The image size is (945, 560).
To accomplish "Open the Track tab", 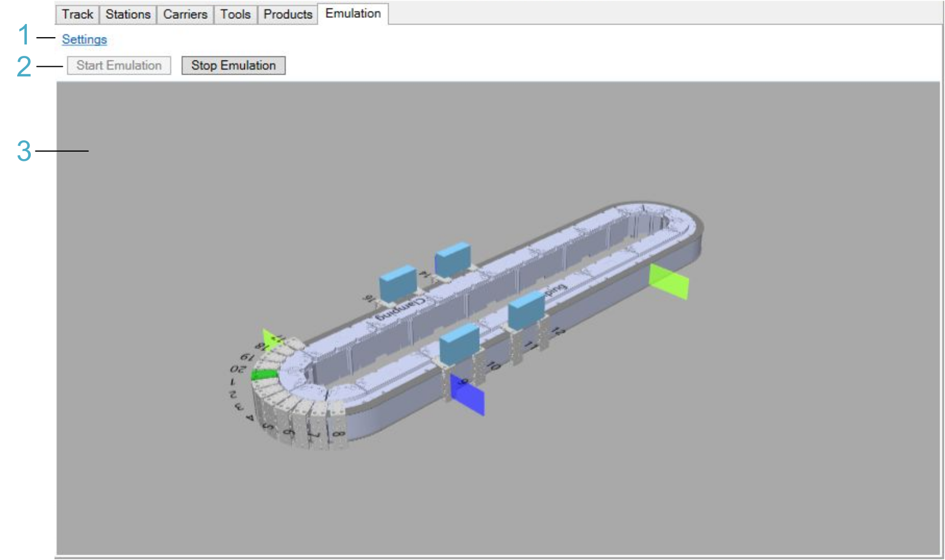I will pyautogui.click(x=77, y=14).
